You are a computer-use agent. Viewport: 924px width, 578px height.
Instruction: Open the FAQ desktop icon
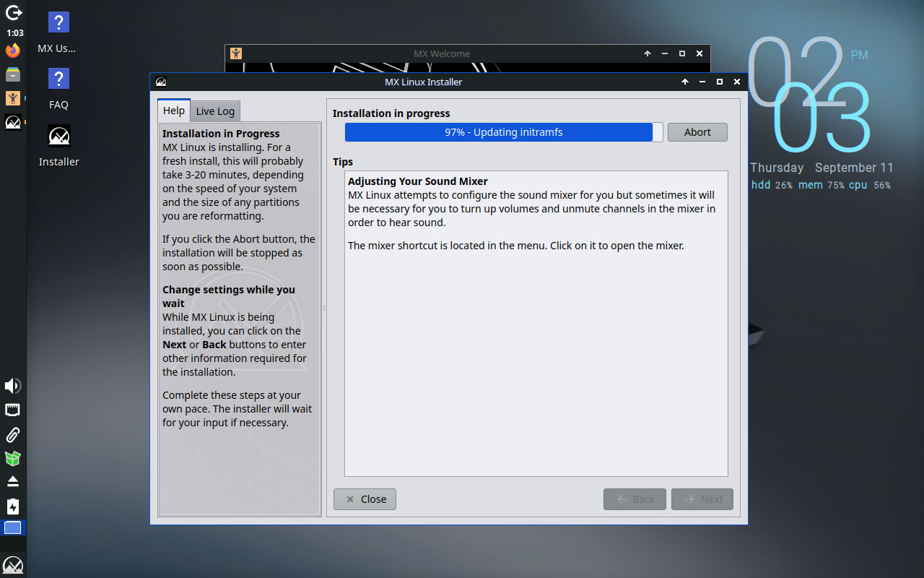click(58, 89)
